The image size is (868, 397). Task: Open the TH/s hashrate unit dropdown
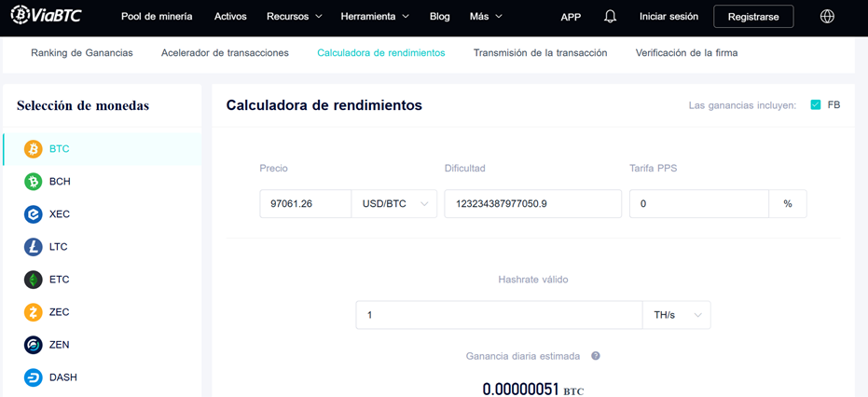pos(677,315)
